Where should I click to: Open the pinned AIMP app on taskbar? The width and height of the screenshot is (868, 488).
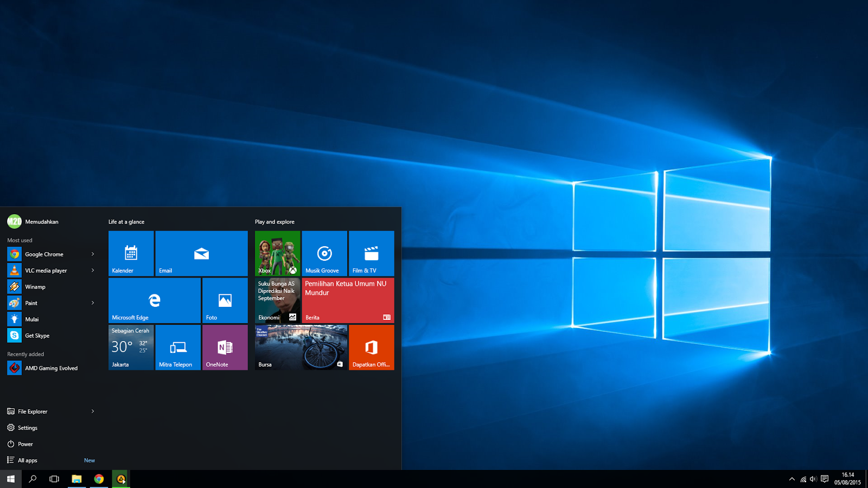click(121, 479)
